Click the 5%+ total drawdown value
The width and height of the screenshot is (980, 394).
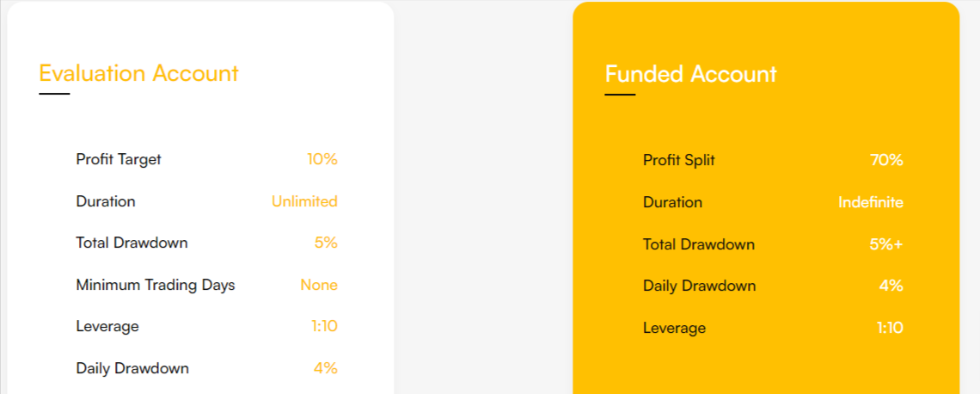pos(886,244)
